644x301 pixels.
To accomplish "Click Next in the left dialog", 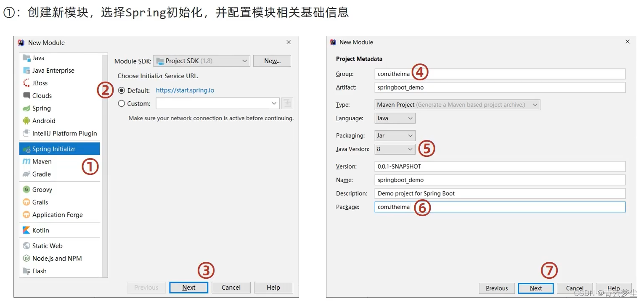I will coord(189,288).
